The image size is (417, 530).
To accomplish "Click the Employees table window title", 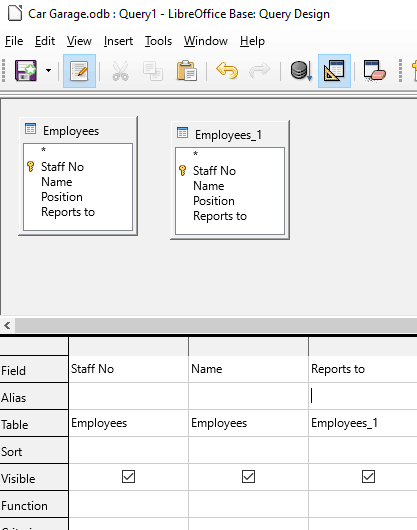I will click(x=71, y=131).
